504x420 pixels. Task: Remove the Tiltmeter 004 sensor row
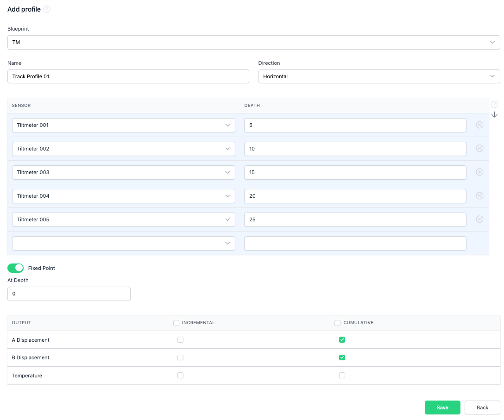(x=479, y=196)
